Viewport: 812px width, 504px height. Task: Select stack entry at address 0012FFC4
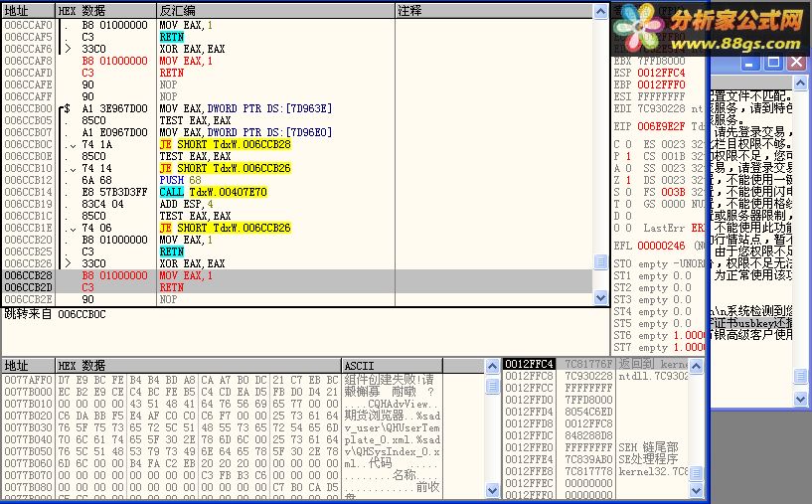[596, 364]
